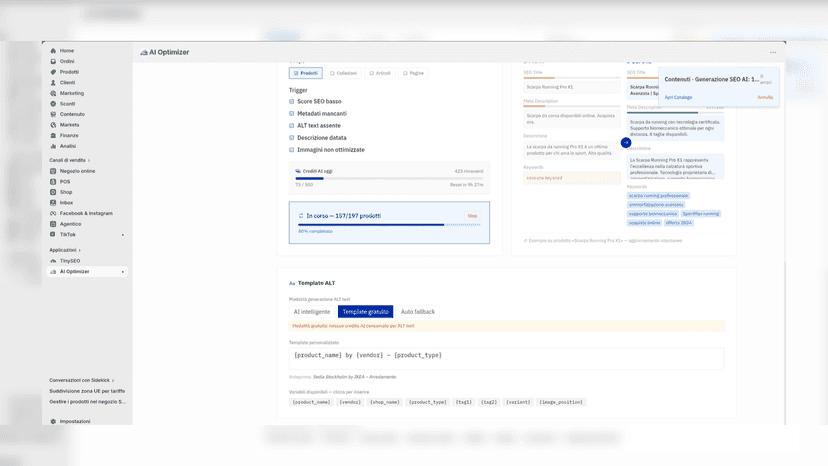
Task: Click the Template personalizzato input field
Action: [506, 358]
